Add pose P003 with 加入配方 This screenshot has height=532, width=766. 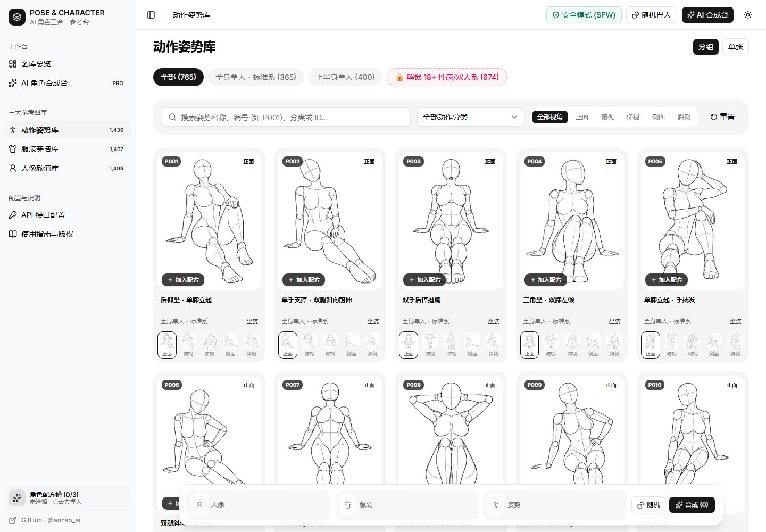[x=424, y=280]
